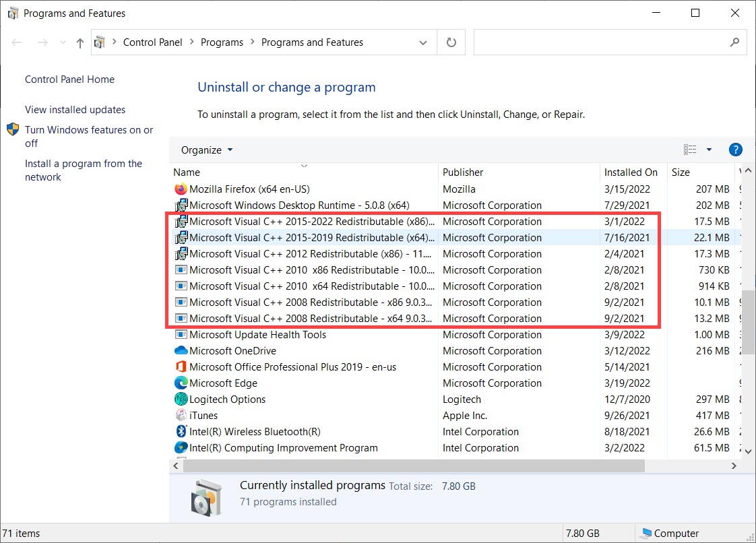Navigate to Programs in the breadcrumb bar

click(x=222, y=42)
